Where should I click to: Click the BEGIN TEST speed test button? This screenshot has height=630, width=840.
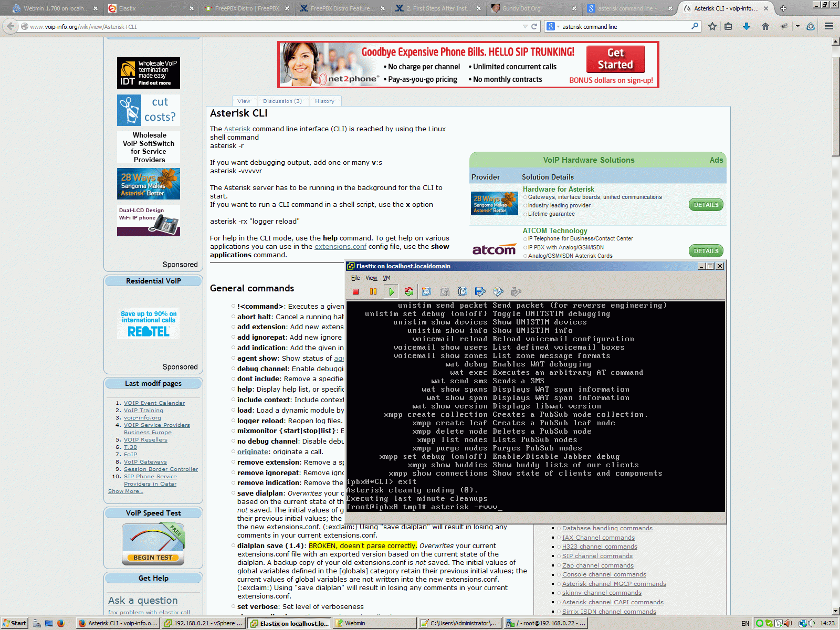(x=153, y=558)
